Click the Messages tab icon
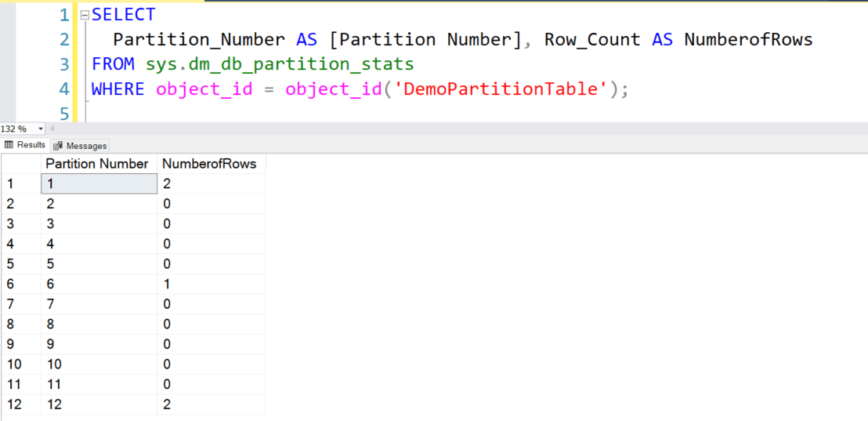 click(58, 147)
